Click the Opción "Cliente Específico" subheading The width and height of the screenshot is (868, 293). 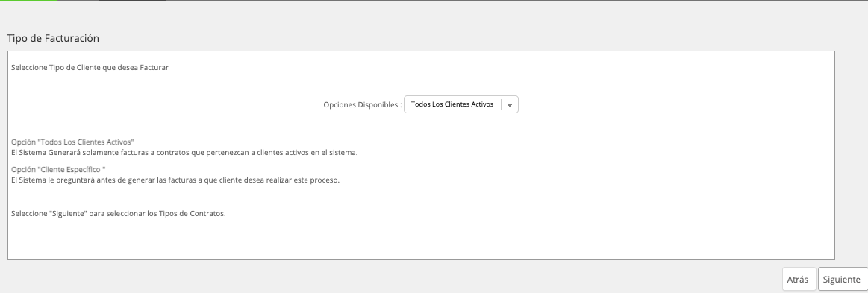click(x=58, y=170)
